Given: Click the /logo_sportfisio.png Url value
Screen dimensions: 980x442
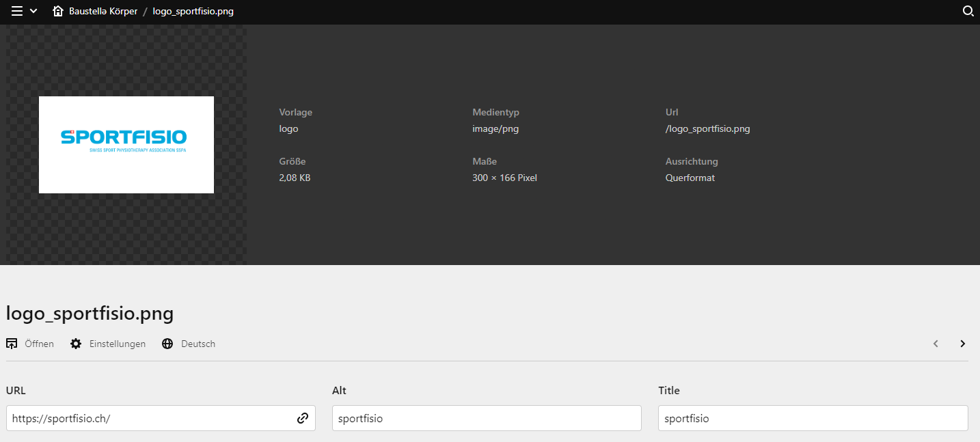Looking at the screenshot, I should coord(708,129).
